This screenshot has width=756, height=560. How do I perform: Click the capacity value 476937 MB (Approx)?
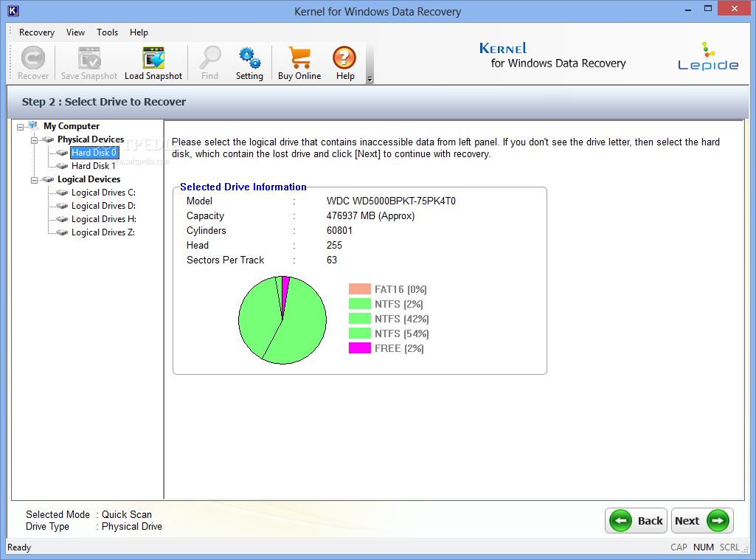[370, 216]
